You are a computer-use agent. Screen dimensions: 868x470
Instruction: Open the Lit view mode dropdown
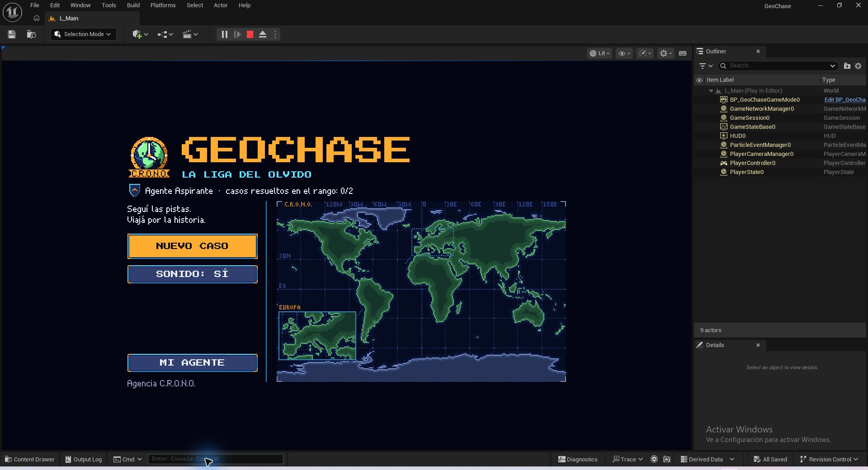pyautogui.click(x=599, y=53)
